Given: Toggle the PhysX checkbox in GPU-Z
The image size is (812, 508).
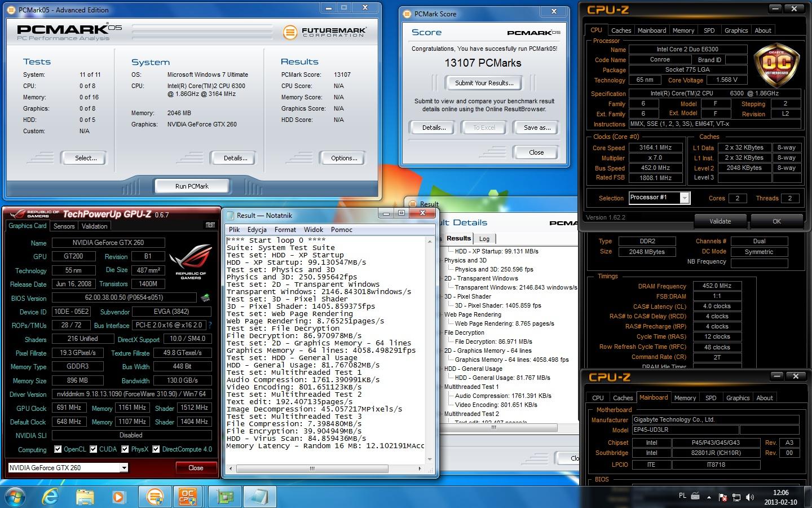Looking at the screenshot, I should tap(124, 449).
